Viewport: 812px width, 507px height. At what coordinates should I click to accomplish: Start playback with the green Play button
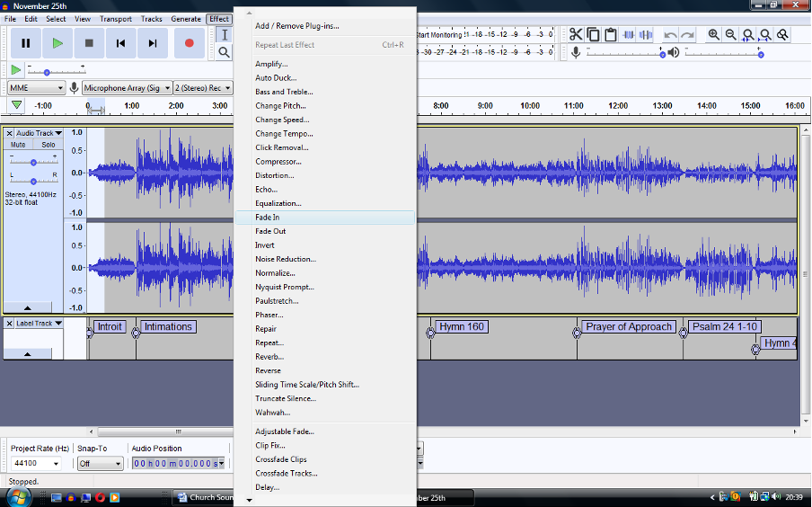(x=57, y=43)
